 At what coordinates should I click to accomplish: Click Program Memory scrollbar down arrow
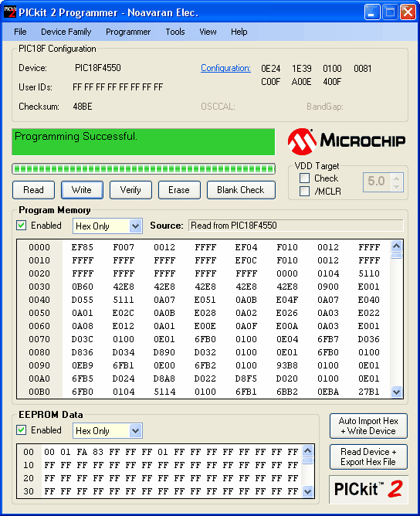[396, 392]
